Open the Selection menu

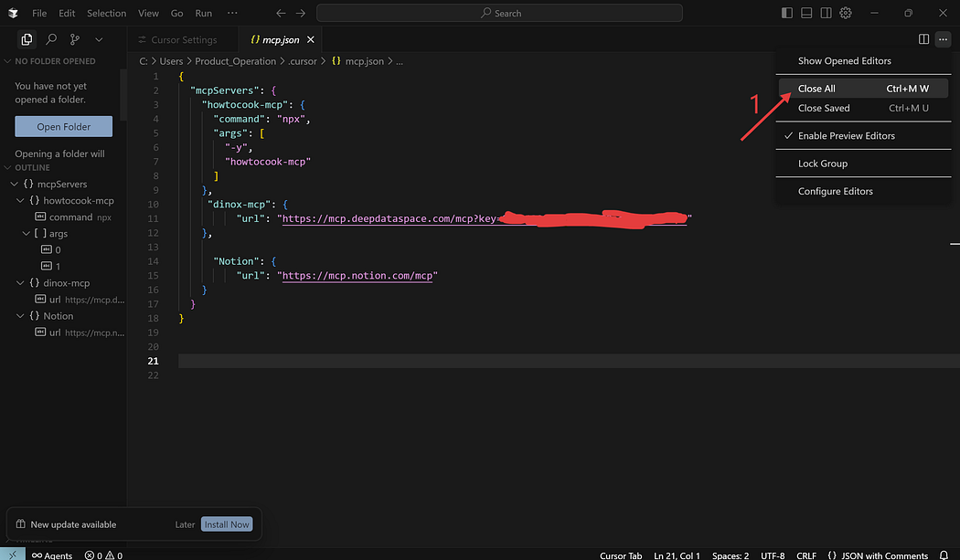(107, 13)
